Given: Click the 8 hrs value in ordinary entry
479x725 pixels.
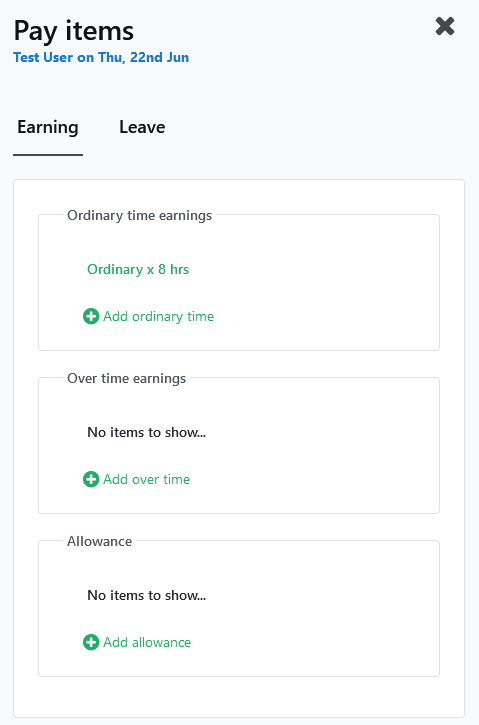Looking at the screenshot, I should [x=173, y=269].
